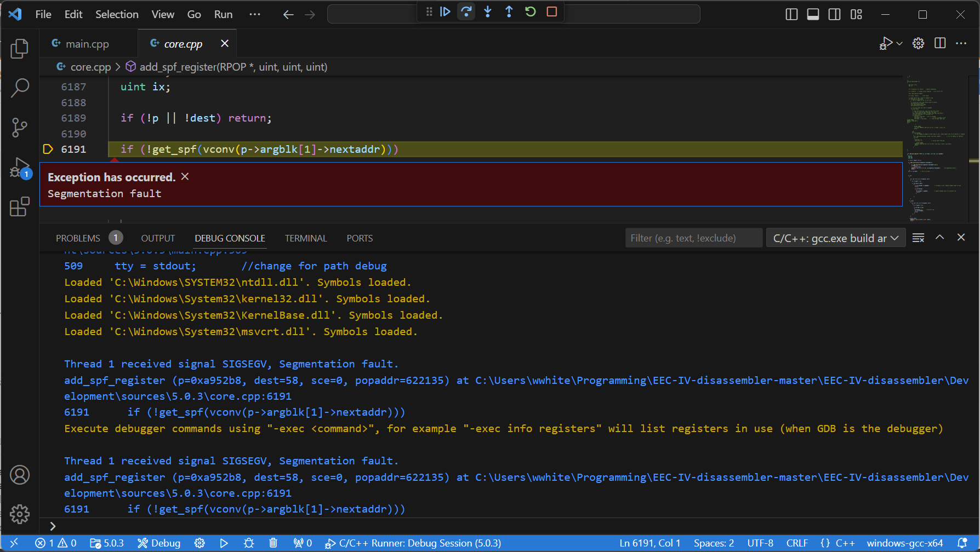Dismiss the Exception has occurred banner

pyautogui.click(x=185, y=176)
